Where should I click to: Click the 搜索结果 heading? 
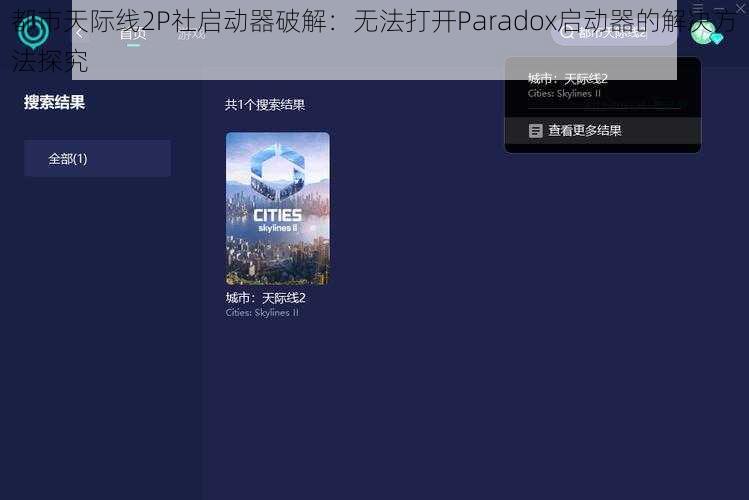(54, 102)
